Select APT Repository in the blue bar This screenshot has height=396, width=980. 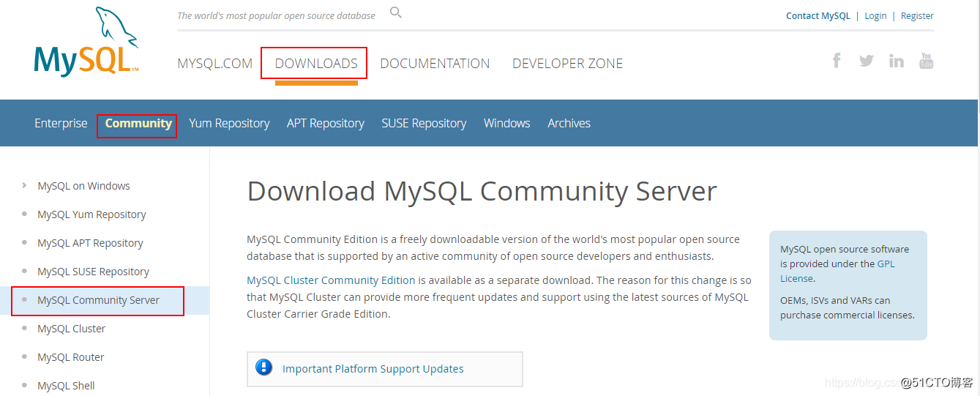326,123
